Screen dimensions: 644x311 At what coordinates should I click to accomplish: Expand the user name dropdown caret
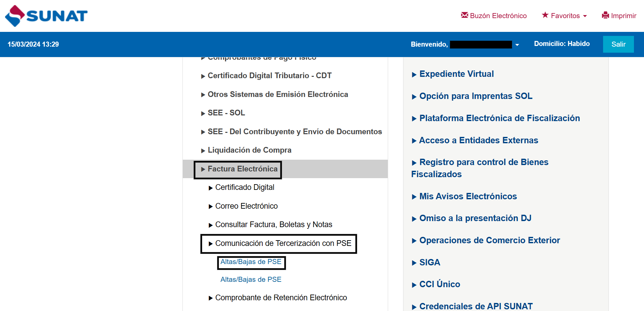(x=517, y=45)
